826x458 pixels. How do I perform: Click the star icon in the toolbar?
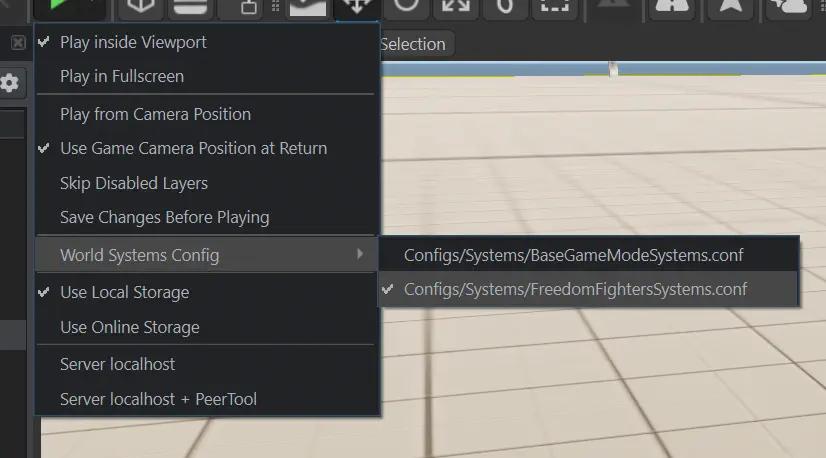click(x=730, y=6)
